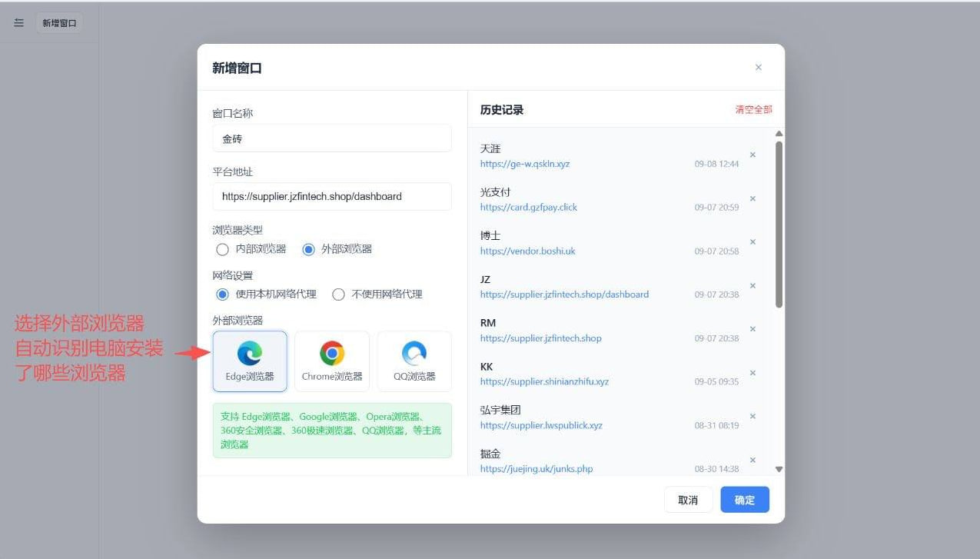Click history scrollbar down arrow

[779, 469]
